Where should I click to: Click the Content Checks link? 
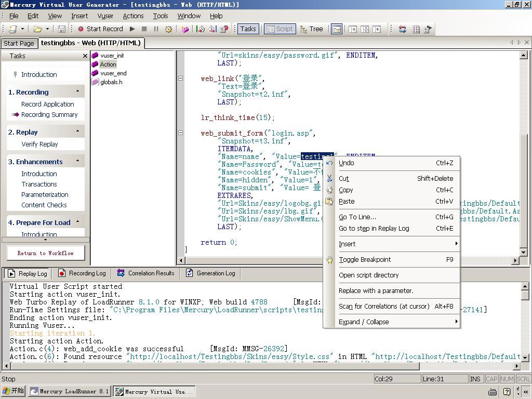click(44, 205)
